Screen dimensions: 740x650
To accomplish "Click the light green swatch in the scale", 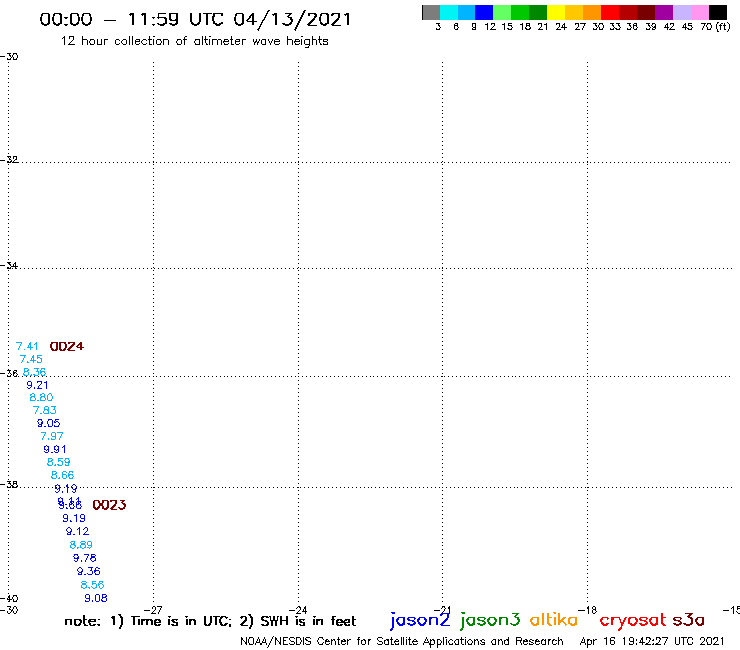I will pyautogui.click(x=502, y=12).
